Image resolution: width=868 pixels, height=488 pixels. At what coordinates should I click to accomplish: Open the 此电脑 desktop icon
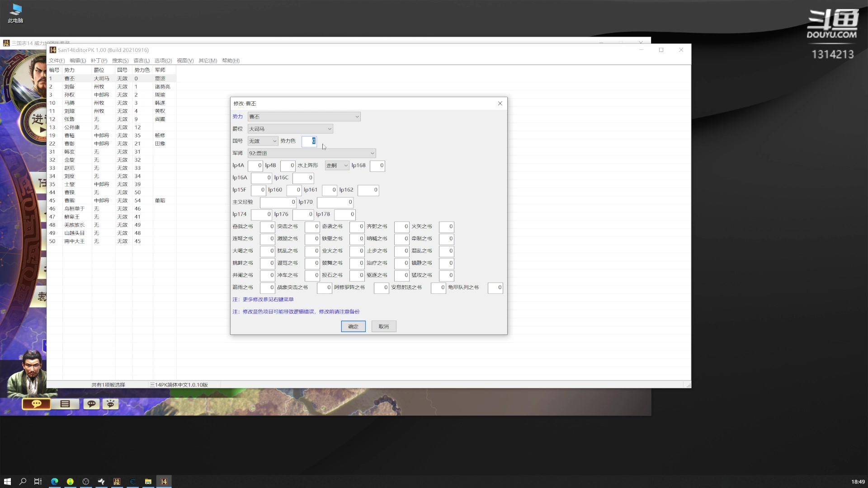click(15, 14)
